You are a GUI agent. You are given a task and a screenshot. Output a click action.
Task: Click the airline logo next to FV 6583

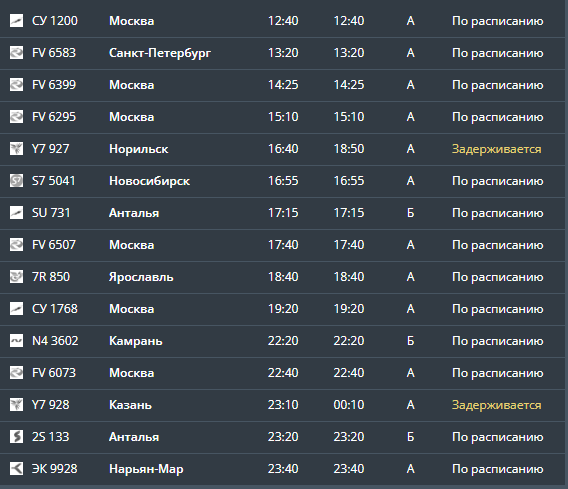coord(16,53)
